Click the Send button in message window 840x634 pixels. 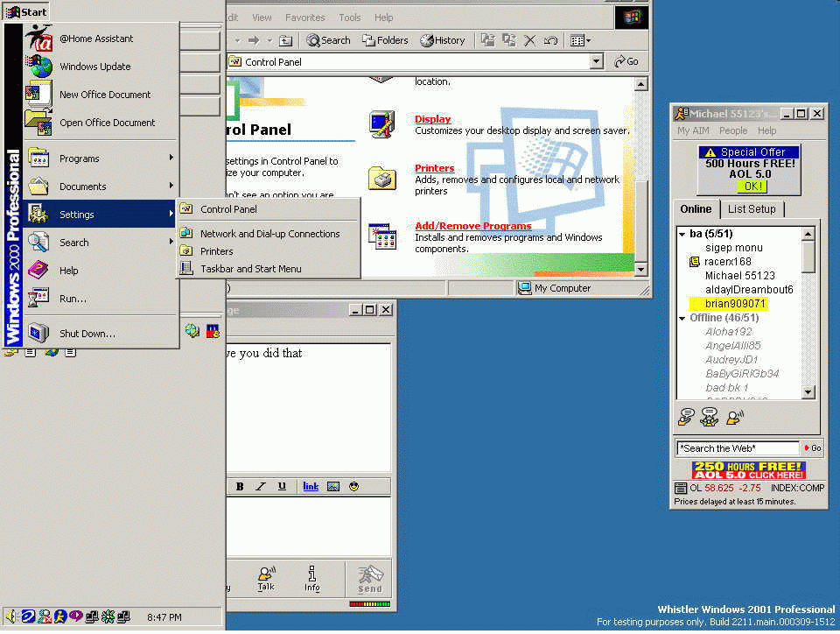coord(369,579)
